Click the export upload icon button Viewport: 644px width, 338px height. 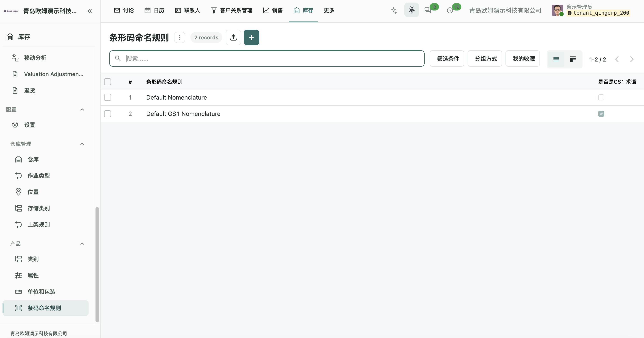(233, 37)
